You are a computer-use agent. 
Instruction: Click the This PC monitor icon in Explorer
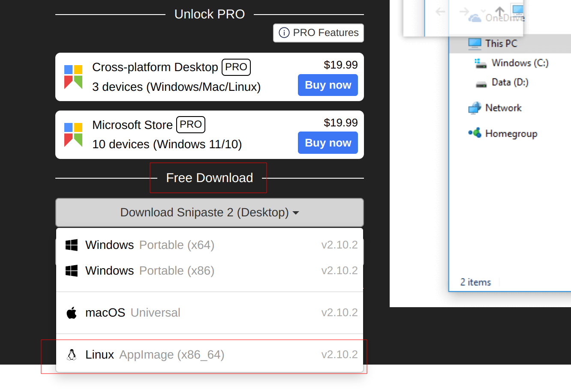point(475,44)
